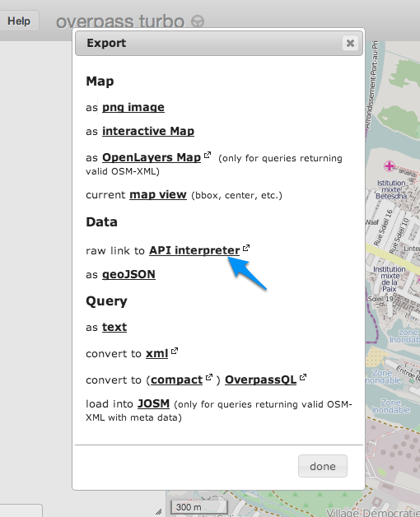
Task: Close the Export dialog with X
Action: point(350,43)
